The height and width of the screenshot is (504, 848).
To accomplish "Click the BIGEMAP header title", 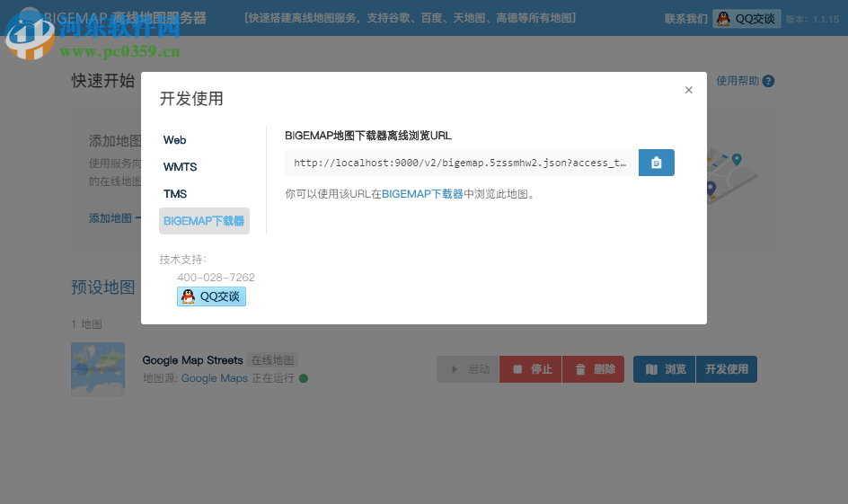I will point(126,18).
